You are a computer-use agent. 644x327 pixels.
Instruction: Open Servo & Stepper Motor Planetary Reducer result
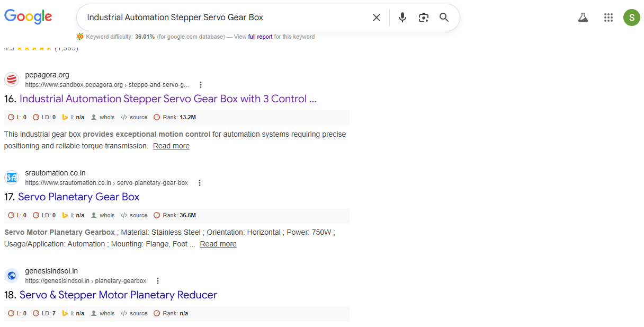[118, 295]
